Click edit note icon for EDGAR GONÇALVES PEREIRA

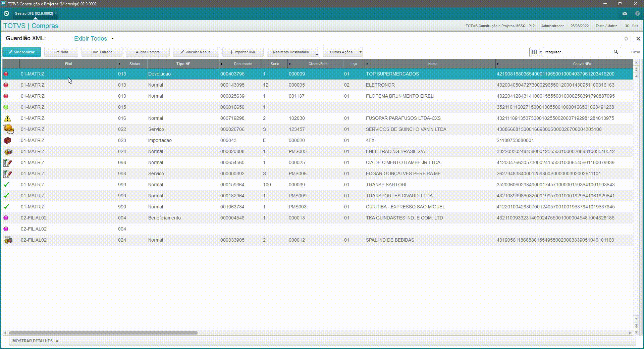pos(7,174)
